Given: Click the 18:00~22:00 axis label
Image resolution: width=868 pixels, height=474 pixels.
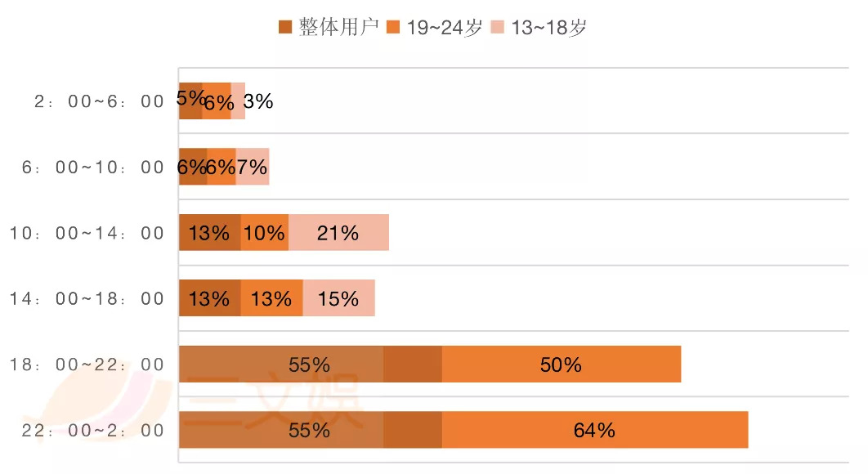Looking at the screenshot, I should (87, 364).
